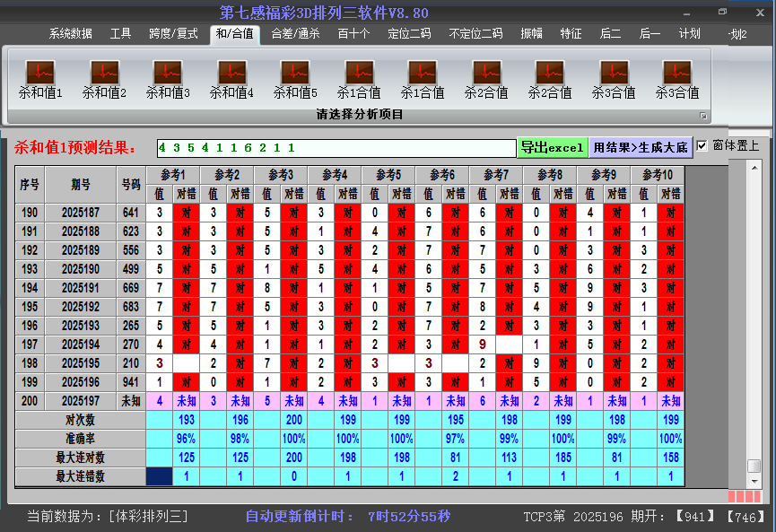Select period cell 2025187
The image size is (776, 532).
point(81,213)
